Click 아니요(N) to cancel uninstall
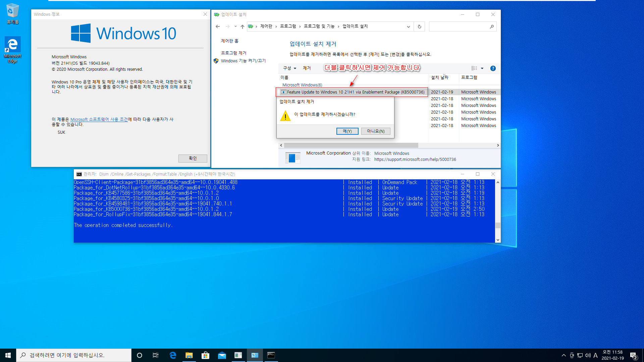The height and width of the screenshot is (362, 644). coord(376,131)
